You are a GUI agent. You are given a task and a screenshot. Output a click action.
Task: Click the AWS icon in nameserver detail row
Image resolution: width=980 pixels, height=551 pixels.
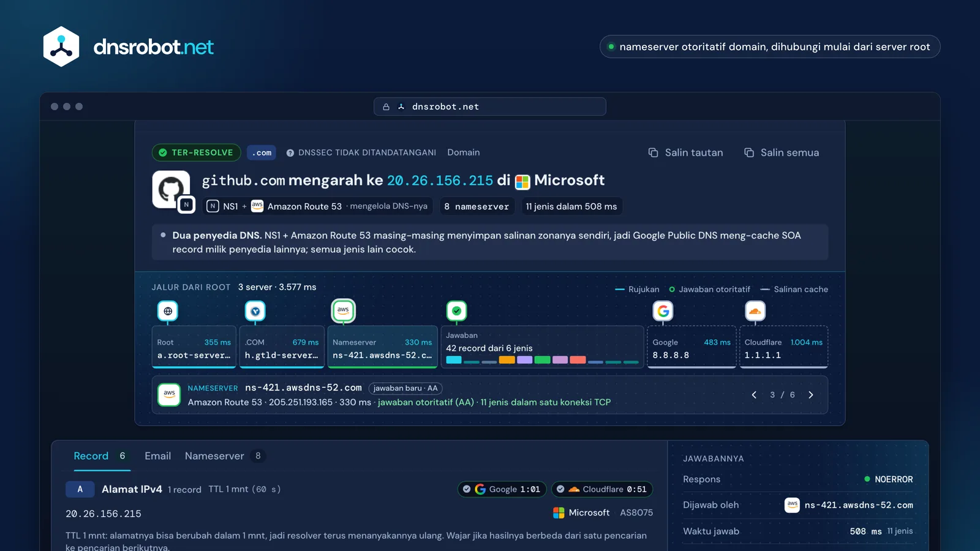[x=169, y=395]
